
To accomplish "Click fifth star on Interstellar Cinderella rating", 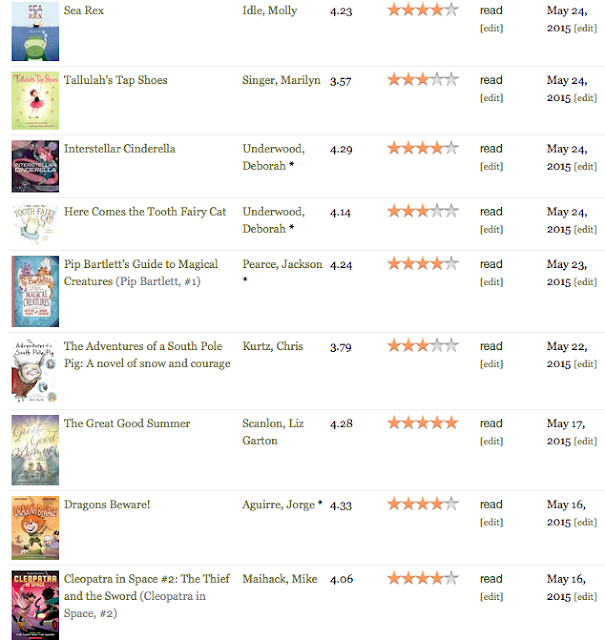I will 452,148.
